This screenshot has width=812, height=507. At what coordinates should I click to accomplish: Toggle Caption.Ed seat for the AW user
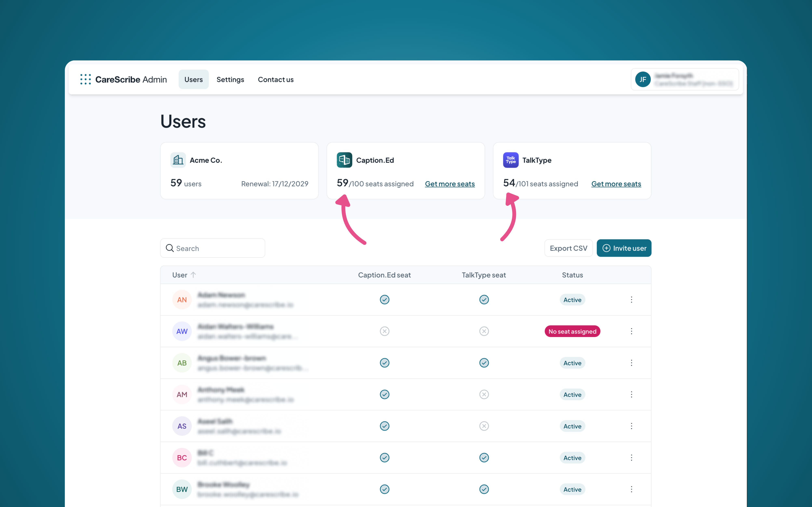(x=384, y=331)
